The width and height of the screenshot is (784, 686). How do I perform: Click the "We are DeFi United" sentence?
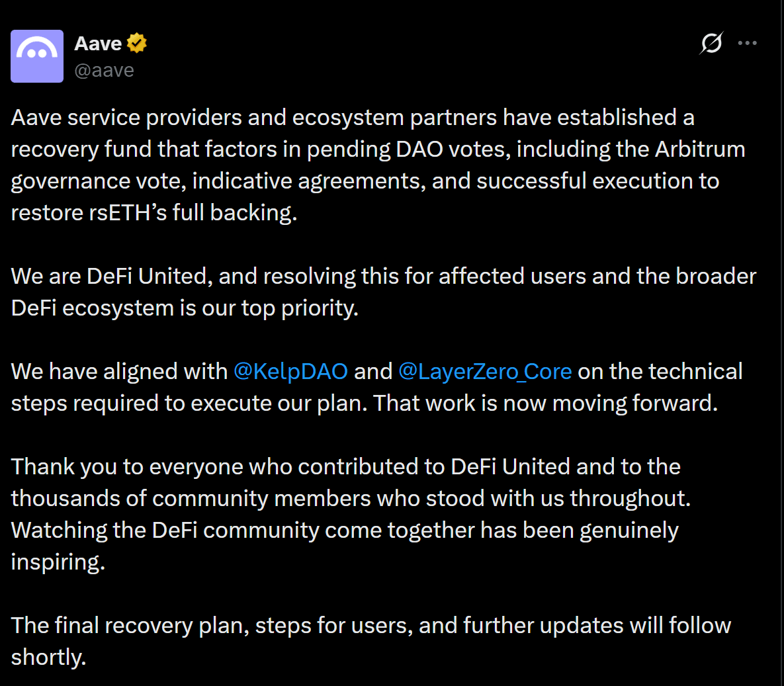[x=383, y=277]
